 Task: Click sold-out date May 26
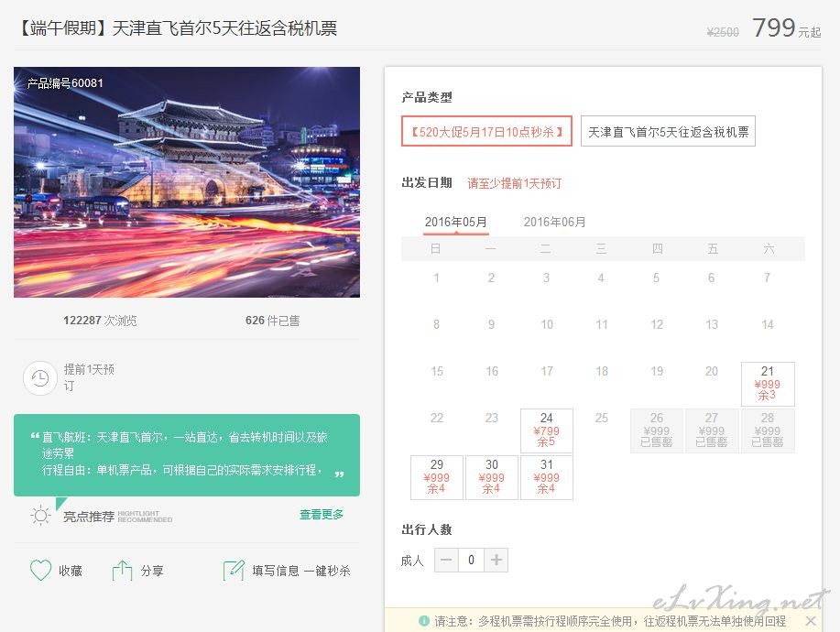pyautogui.click(x=657, y=430)
